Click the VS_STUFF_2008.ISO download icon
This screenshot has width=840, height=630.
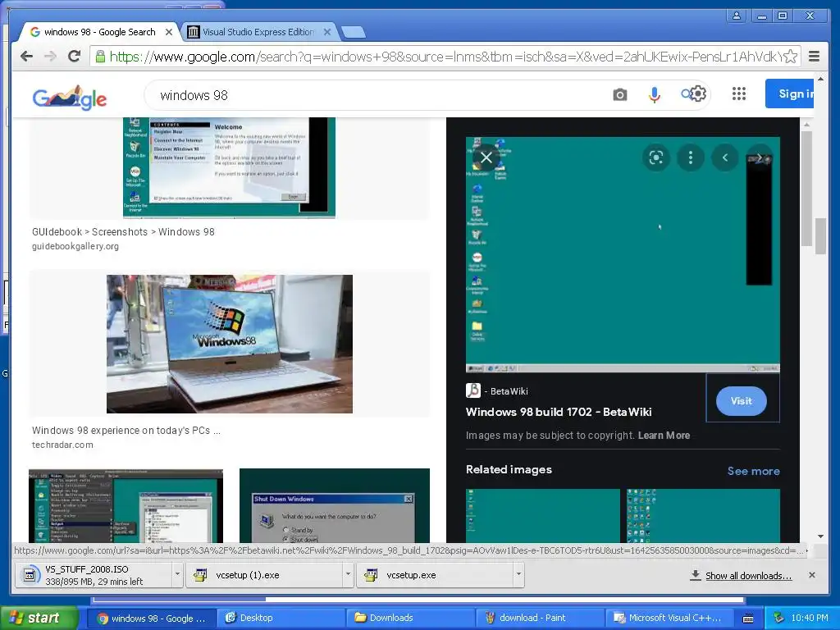click(30, 575)
